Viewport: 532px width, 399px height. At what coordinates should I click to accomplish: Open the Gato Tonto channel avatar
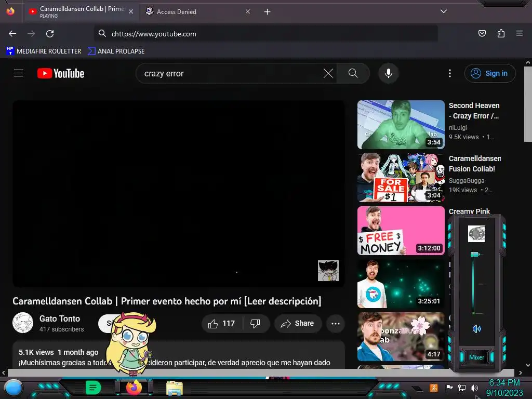[x=23, y=323]
